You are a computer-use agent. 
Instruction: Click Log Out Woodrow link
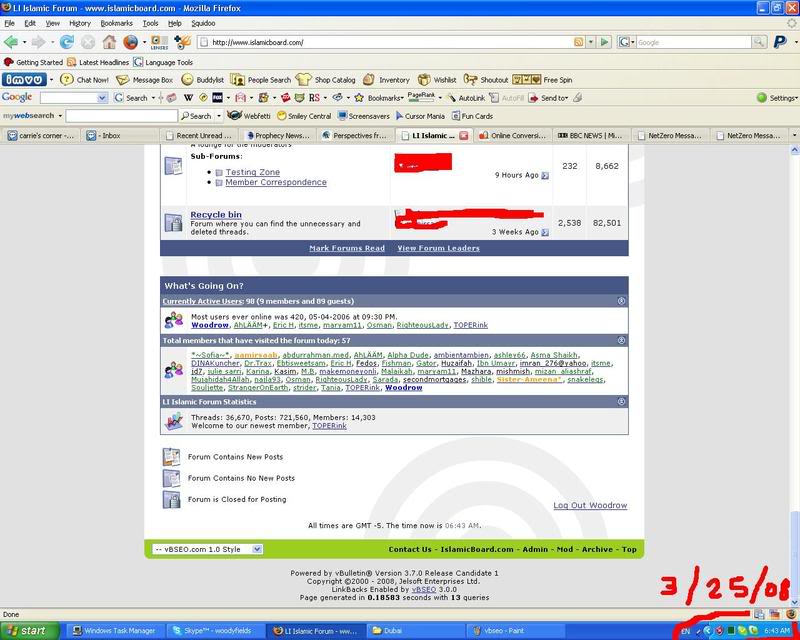tap(590, 505)
